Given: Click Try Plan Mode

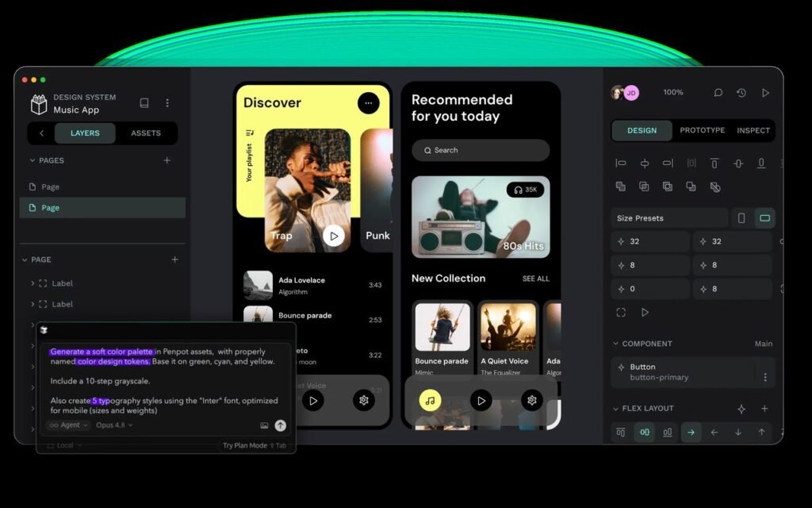Looking at the screenshot, I should coord(255,445).
